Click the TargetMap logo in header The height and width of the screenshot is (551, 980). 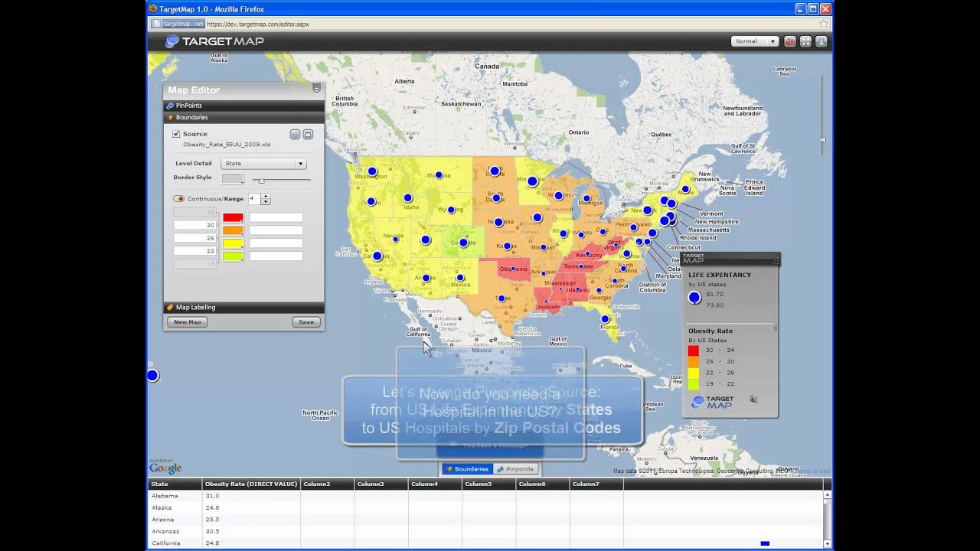click(x=215, y=41)
